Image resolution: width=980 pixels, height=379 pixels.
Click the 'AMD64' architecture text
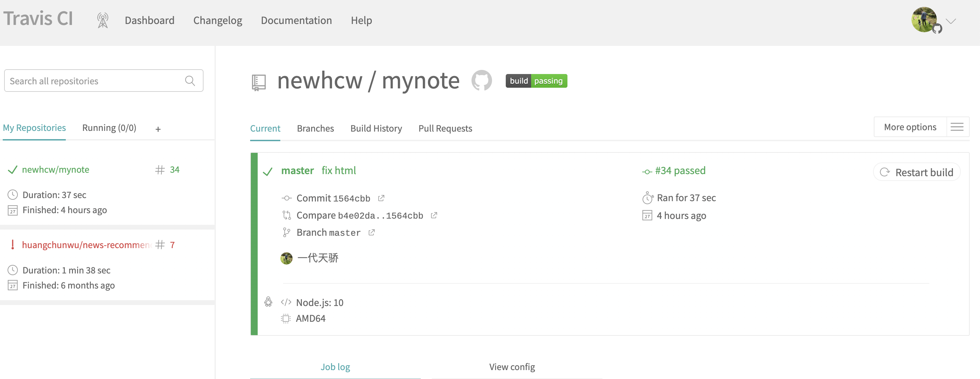(310, 318)
